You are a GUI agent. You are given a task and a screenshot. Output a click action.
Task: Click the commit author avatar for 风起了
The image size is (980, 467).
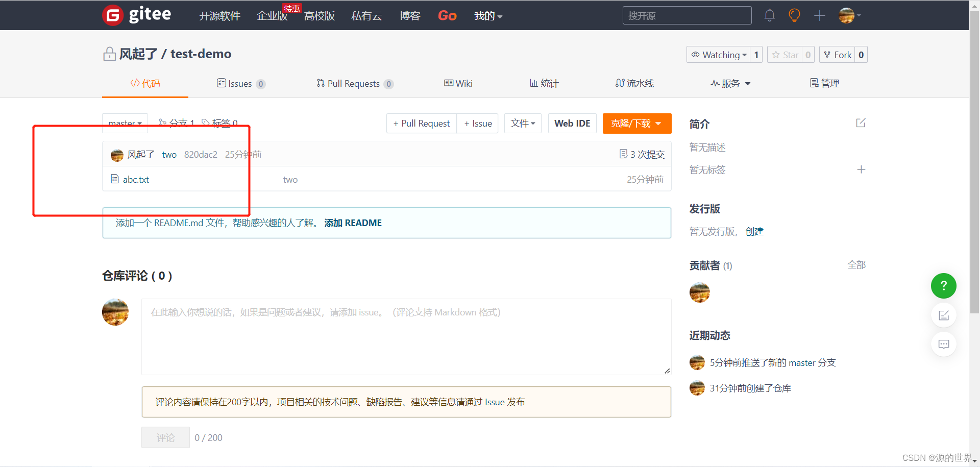point(117,155)
